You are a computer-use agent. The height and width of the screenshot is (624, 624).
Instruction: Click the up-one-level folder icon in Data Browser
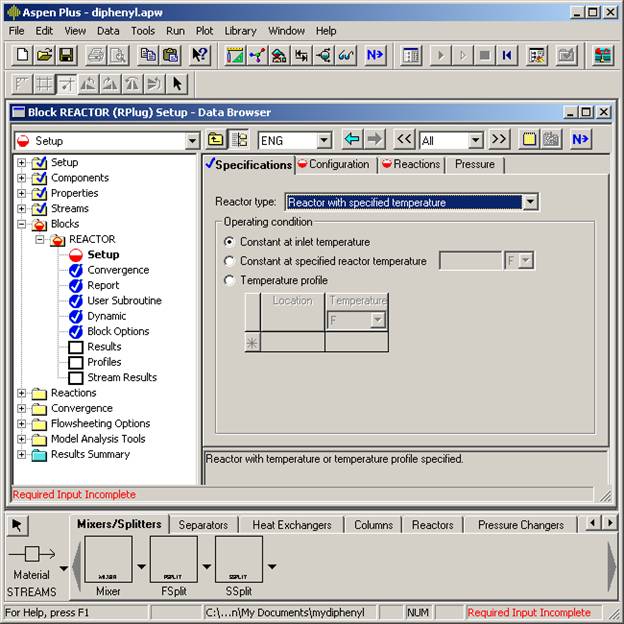pyautogui.click(x=216, y=140)
